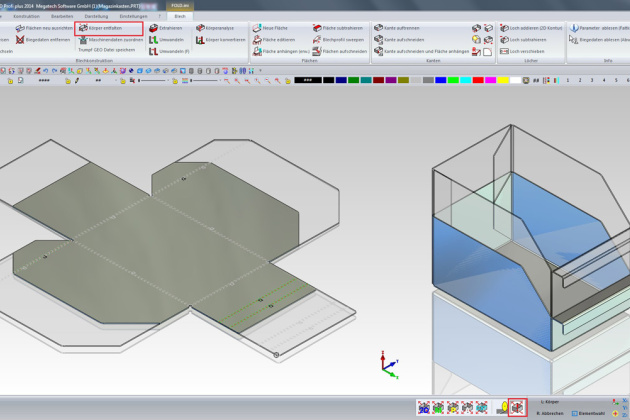Run the Extrahieren command
The width and height of the screenshot is (630, 420).
point(169,28)
